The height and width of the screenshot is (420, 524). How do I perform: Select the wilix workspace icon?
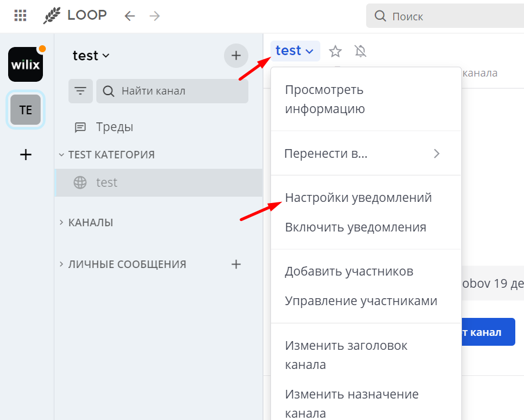[25, 64]
